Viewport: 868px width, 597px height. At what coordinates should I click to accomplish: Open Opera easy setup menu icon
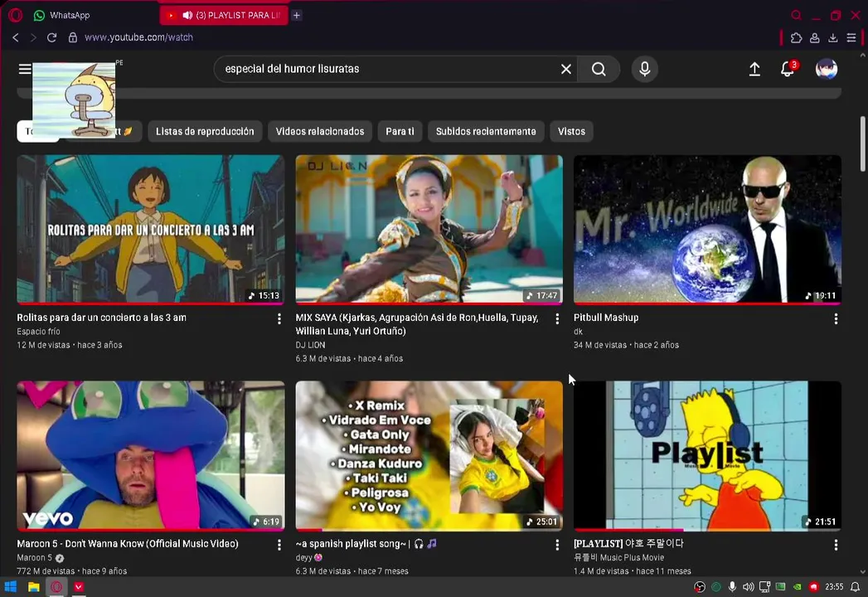[x=851, y=37]
